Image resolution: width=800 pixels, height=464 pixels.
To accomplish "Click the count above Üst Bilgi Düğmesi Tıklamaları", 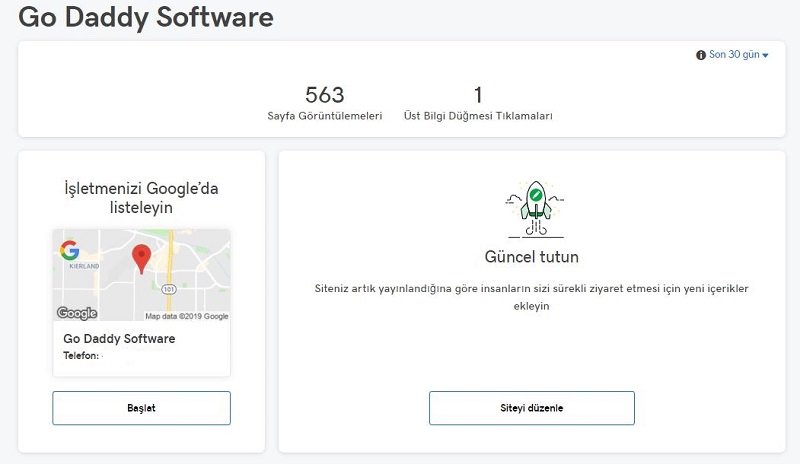I will (478, 95).
